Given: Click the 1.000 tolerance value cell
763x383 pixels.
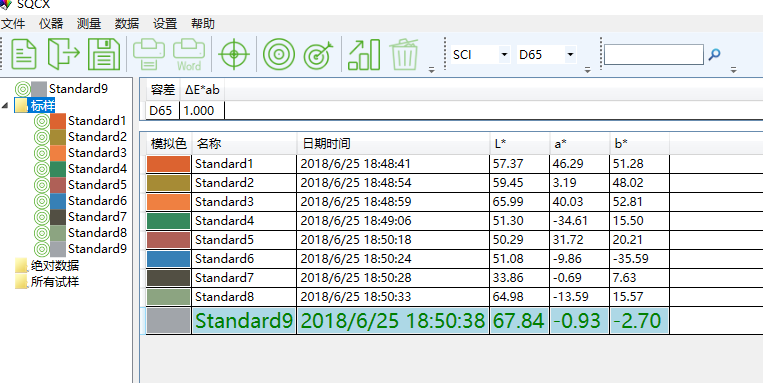Looking at the screenshot, I should pyautogui.click(x=202, y=111).
